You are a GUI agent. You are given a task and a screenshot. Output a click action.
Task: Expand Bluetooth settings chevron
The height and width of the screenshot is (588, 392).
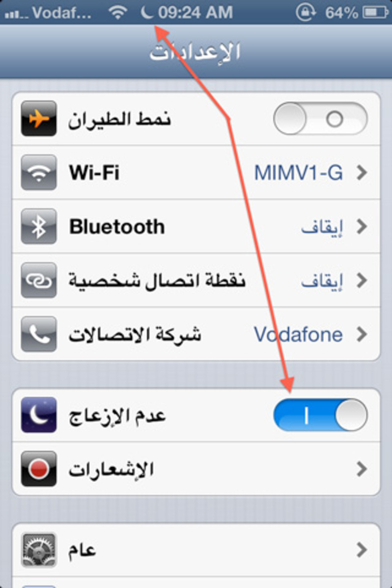tap(362, 226)
